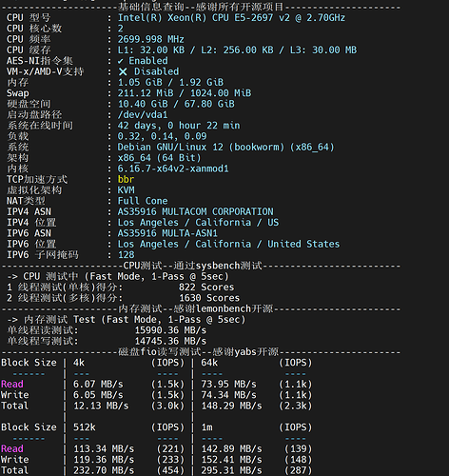449x476 pixels.
Task: Select the CPU frequency '2699.998 MHz'
Action: pos(150,39)
